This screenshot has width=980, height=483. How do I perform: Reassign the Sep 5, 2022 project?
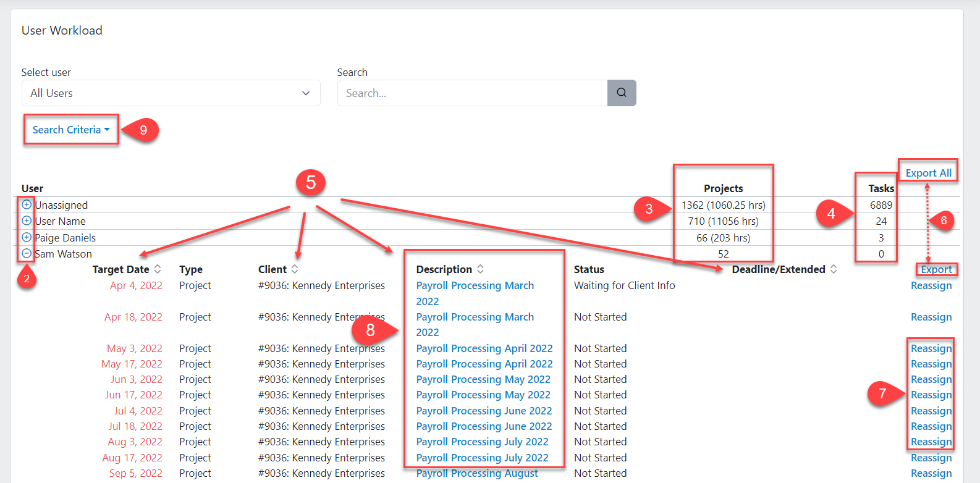(x=931, y=473)
